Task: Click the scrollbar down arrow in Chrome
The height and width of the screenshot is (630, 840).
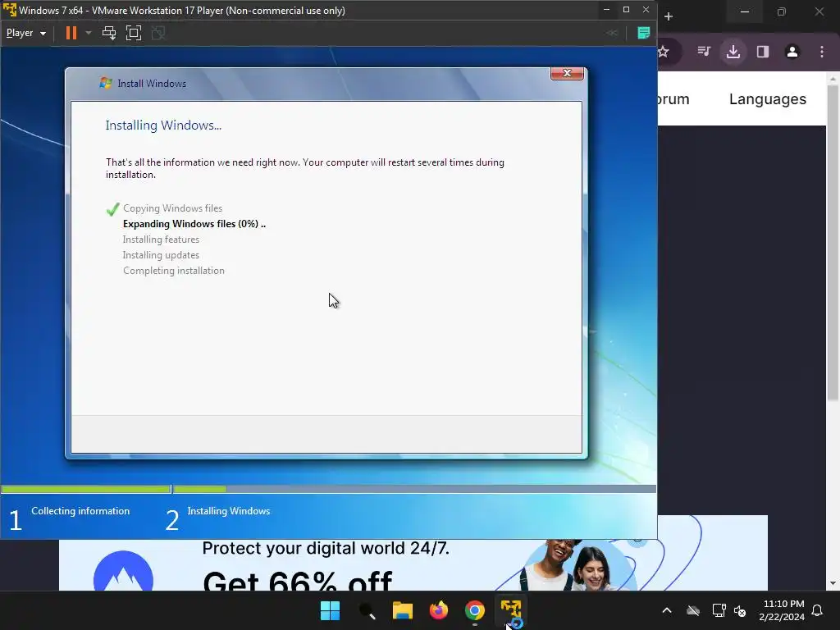Action: pyautogui.click(x=833, y=583)
